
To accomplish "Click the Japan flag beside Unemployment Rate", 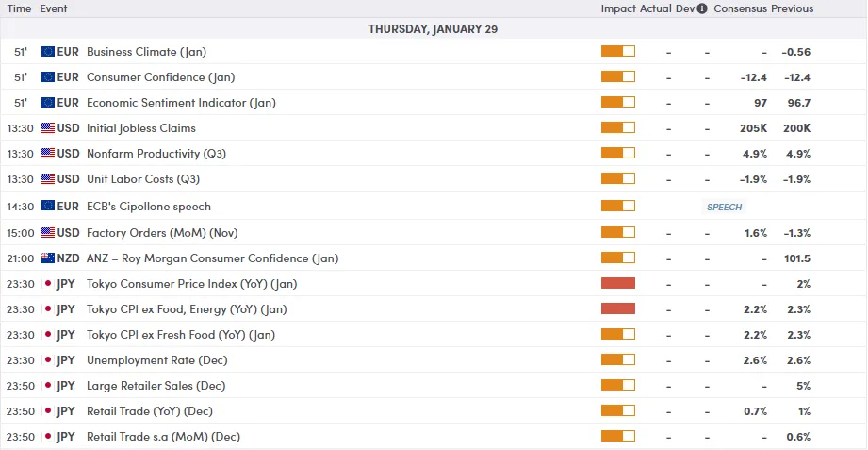I will tap(47, 360).
